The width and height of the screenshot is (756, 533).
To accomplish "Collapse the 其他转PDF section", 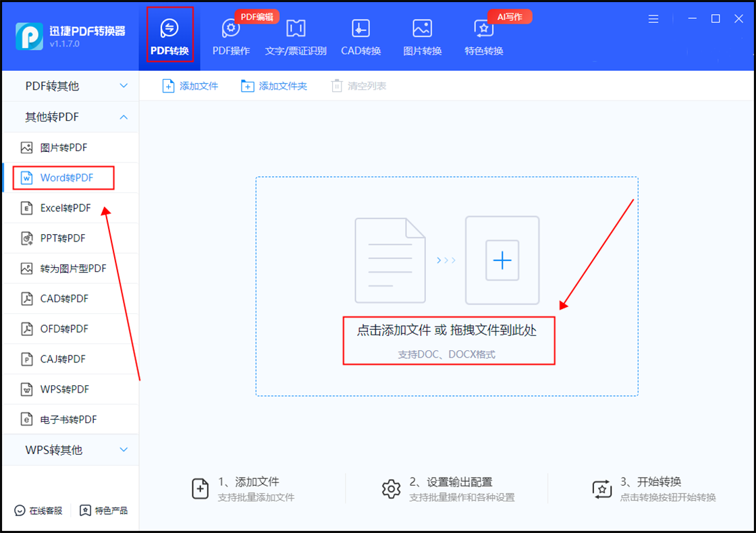I will coord(67,117).
